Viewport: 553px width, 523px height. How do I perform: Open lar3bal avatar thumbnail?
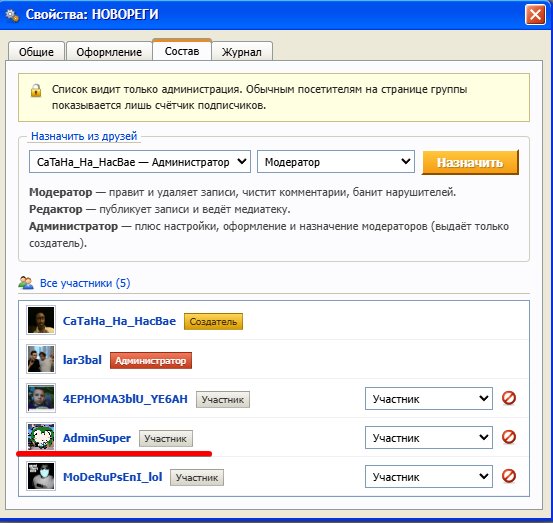[x=41, y=359]
